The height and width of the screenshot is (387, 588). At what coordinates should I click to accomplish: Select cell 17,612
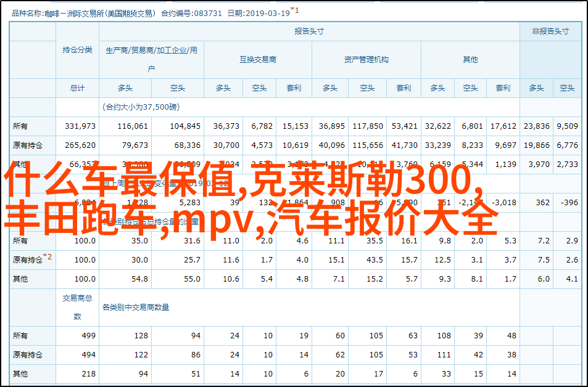click(x=503, y=126)
